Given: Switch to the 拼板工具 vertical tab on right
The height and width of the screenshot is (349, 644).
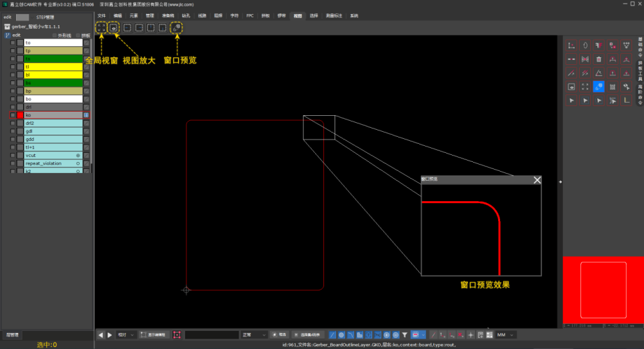Looking at the screenshot, I should [641, 71].
